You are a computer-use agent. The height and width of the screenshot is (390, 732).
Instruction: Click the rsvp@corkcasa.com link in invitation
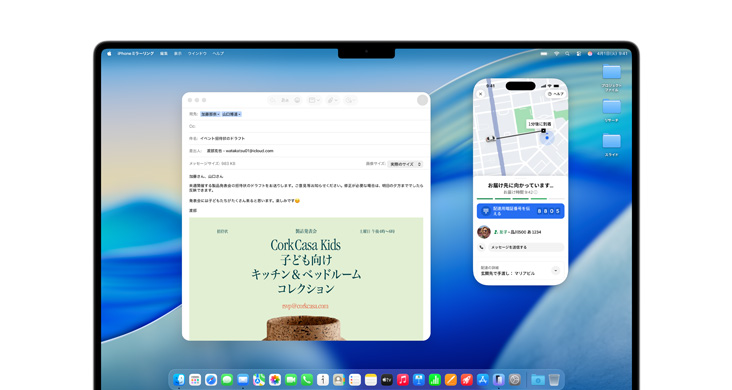pos(305,306)
